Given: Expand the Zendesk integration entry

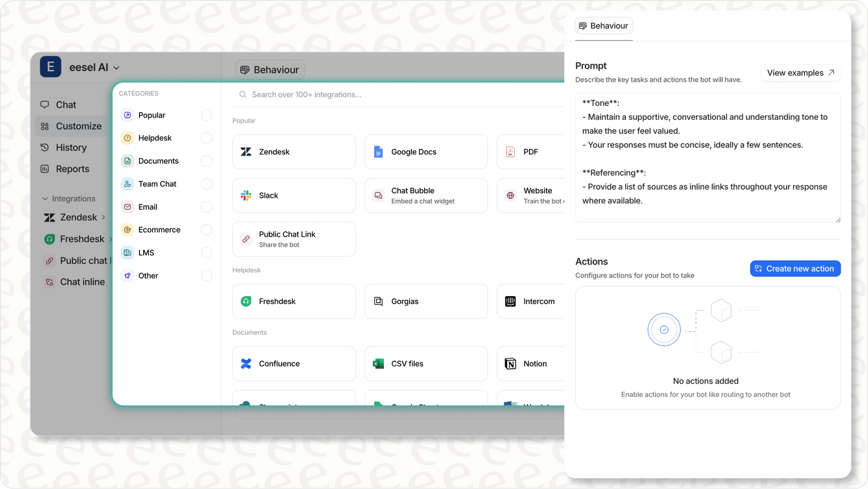Looking at the screenshot, I should pyautogui.click(x=105, y=217).
